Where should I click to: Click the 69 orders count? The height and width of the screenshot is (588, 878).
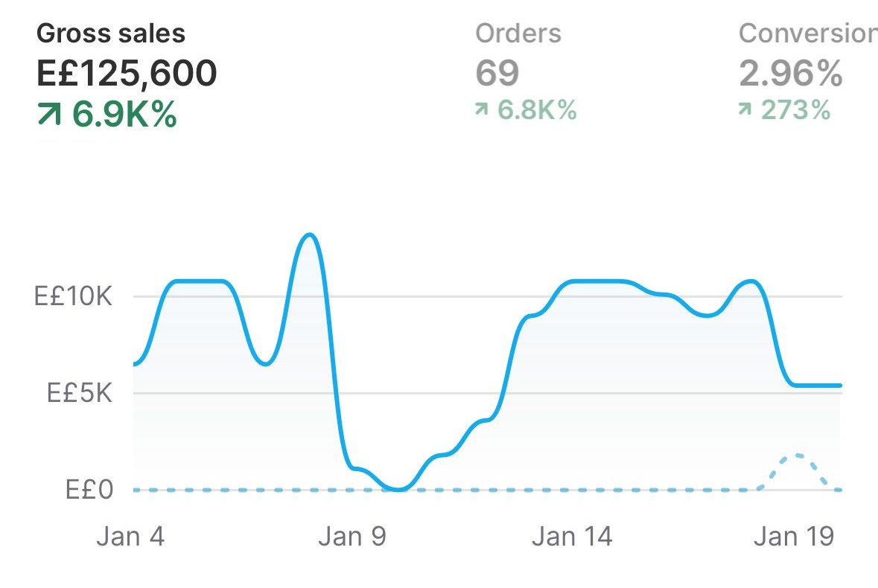click(497, 73)
